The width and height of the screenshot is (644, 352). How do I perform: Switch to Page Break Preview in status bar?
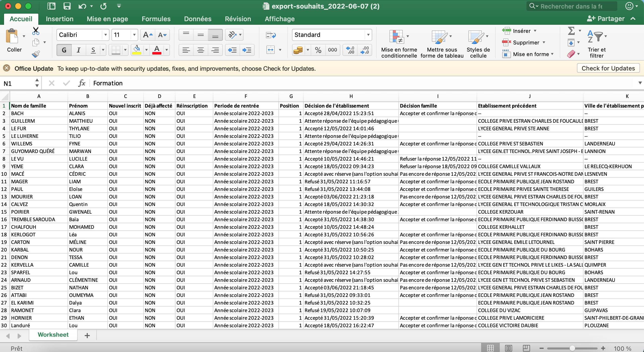click(x=526, y=348)
